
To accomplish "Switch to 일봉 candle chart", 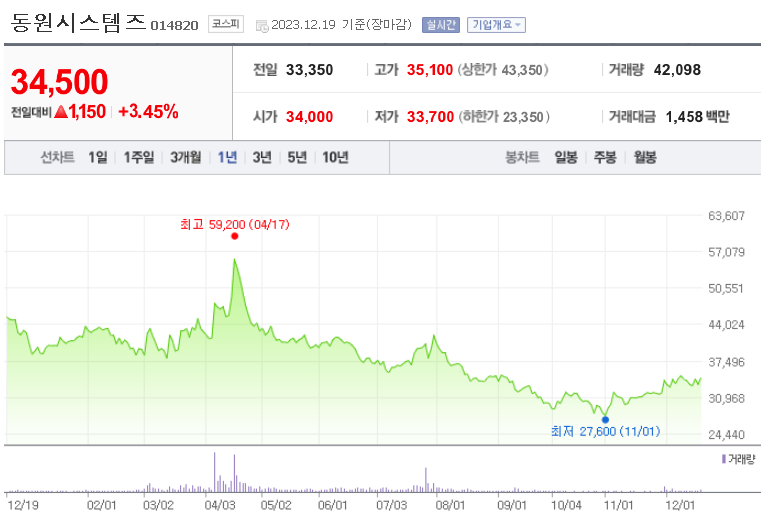I will (x=566, y=157).
